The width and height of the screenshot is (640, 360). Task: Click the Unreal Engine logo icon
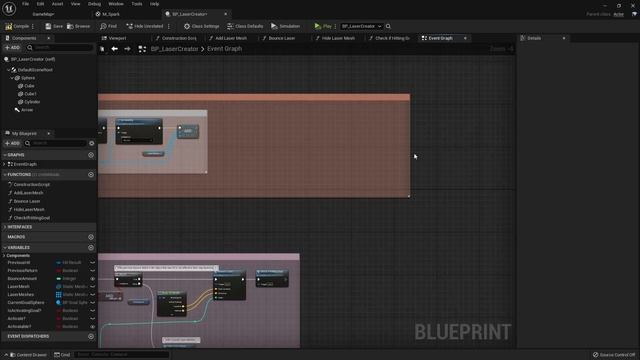point(9,9)
